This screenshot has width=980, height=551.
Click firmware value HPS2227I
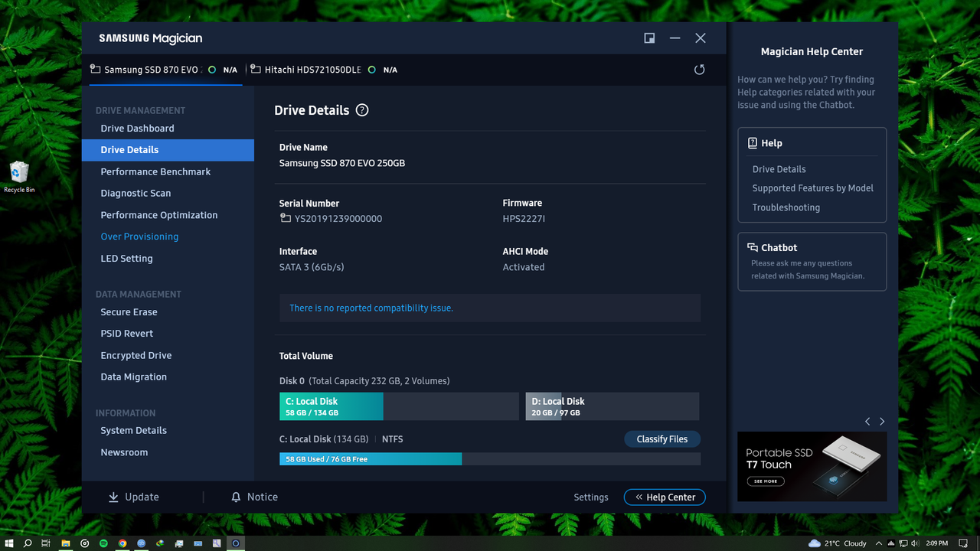pyautogui.click(x=524, y=219)
